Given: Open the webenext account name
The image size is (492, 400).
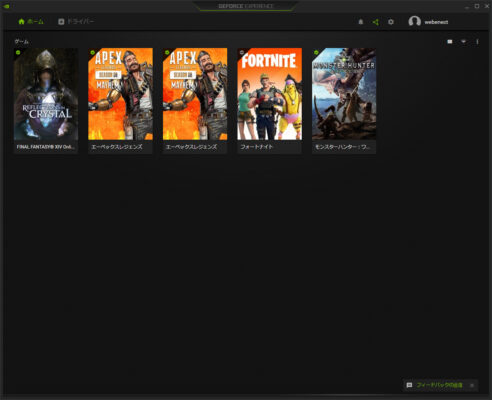Looking at the screenshot, I should coord(436,22).
